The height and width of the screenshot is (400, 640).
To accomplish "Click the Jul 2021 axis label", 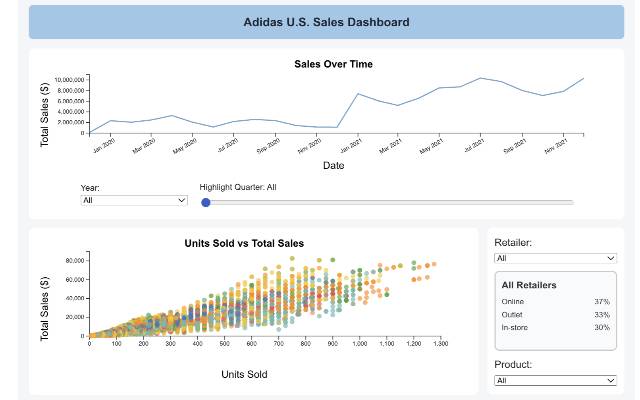I will (x=474, y=146).
